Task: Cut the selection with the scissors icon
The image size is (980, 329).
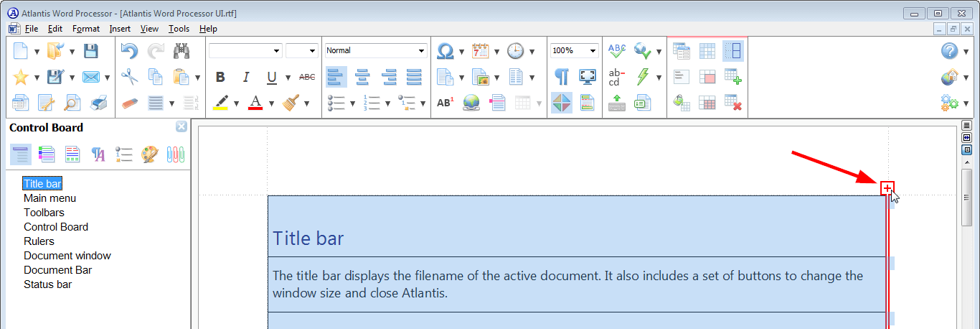Action: point(129,77)
